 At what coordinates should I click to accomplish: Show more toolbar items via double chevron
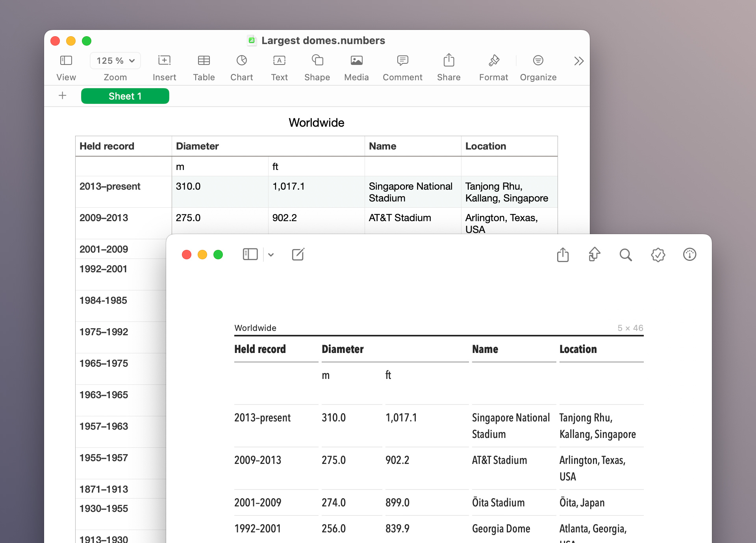(578, 61)
